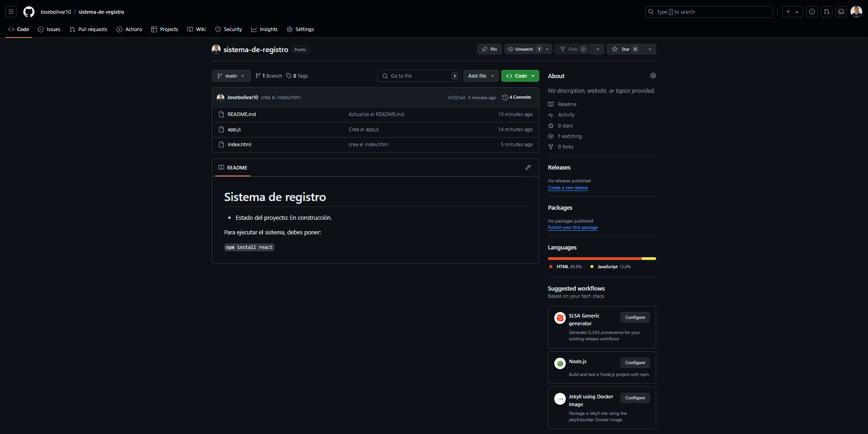Click the yellow JavaScript segment of language bar
Viewport: 868px width, 434px height.
pos(649,259)
